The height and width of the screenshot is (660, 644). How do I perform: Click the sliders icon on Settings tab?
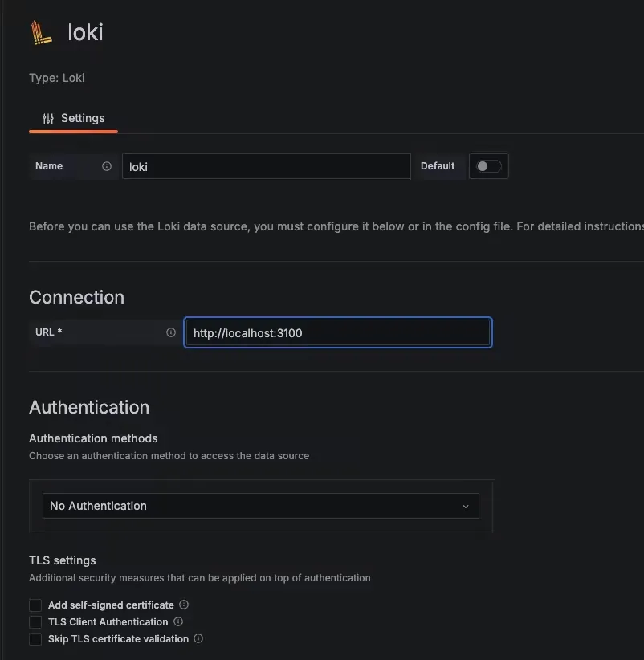[x=48, y=118]
